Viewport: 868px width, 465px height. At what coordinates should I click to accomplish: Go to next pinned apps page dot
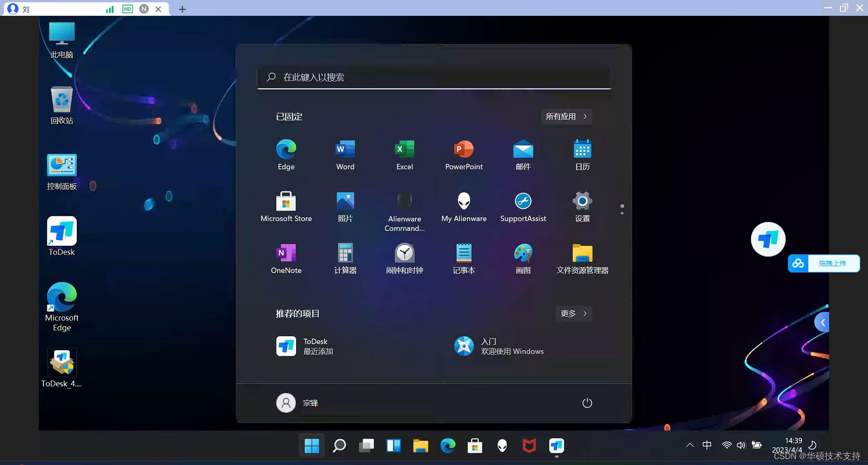pos(622,213)
